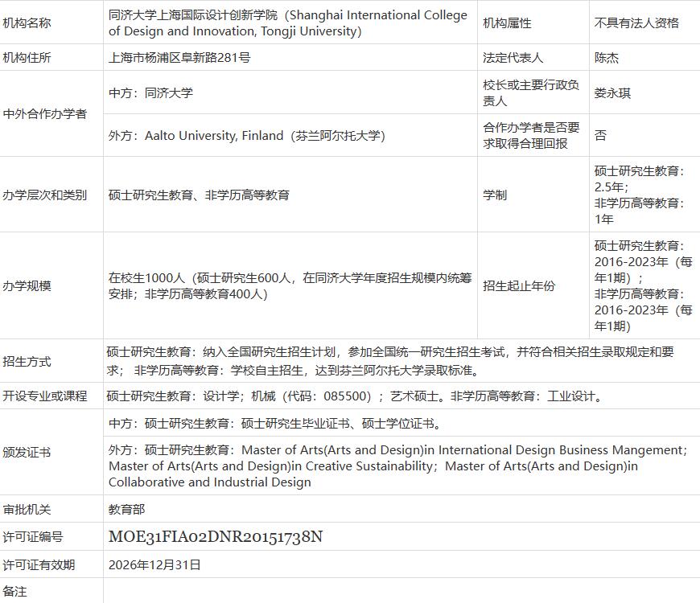Select the 机构住所 label

coord(27,58)
